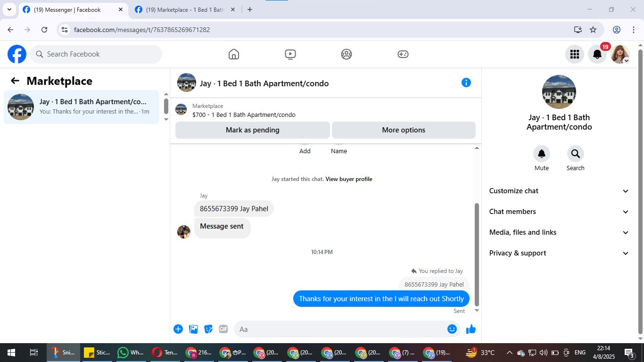Screen dimensions: 644x362
Task: Open the $700 listing link
Action: (x=244, y=115)
